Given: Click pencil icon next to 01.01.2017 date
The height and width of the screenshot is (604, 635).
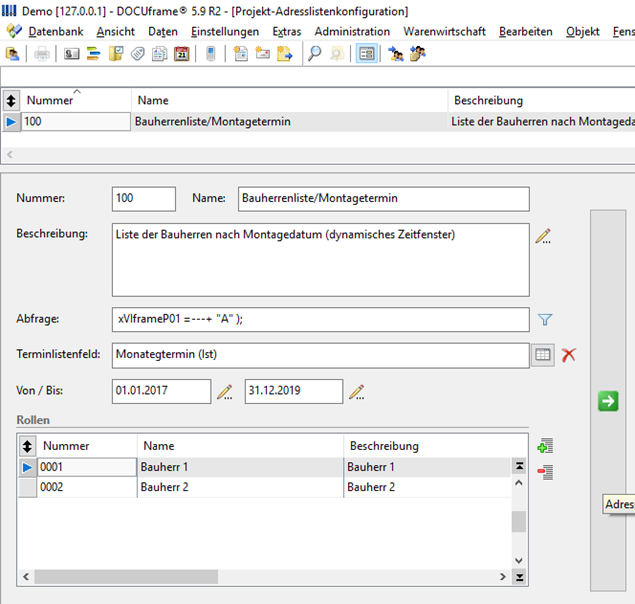Looking at the screenshot, I should click(225, 392).
